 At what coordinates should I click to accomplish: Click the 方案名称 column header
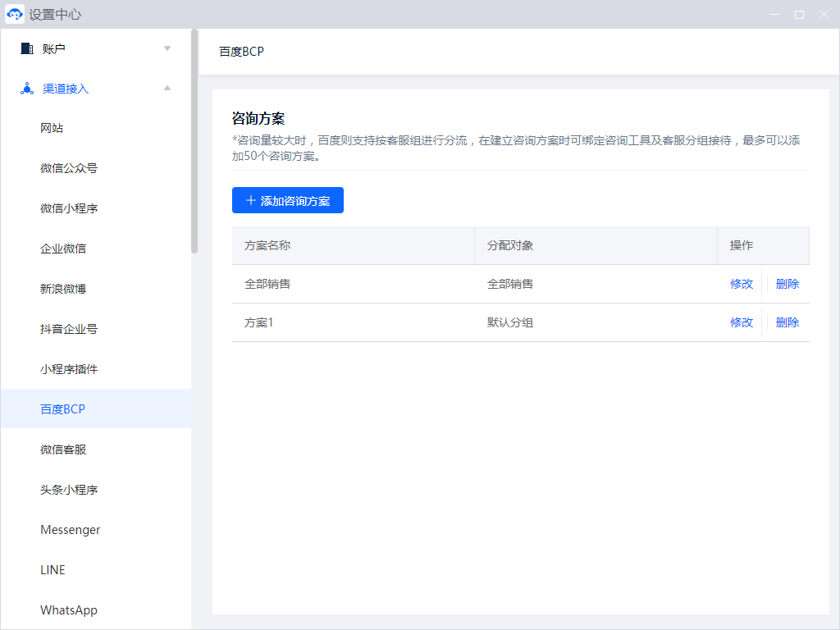pos(353,245)
